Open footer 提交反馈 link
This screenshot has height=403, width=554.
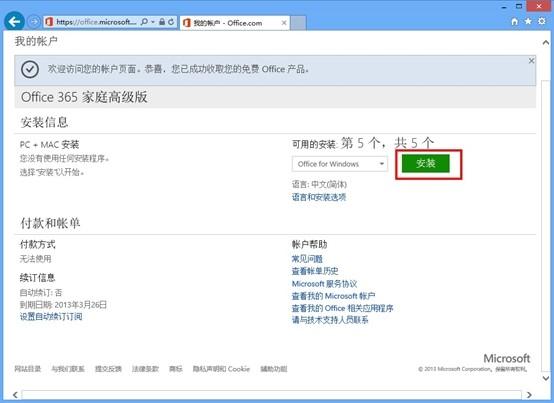tap(108, 369)
